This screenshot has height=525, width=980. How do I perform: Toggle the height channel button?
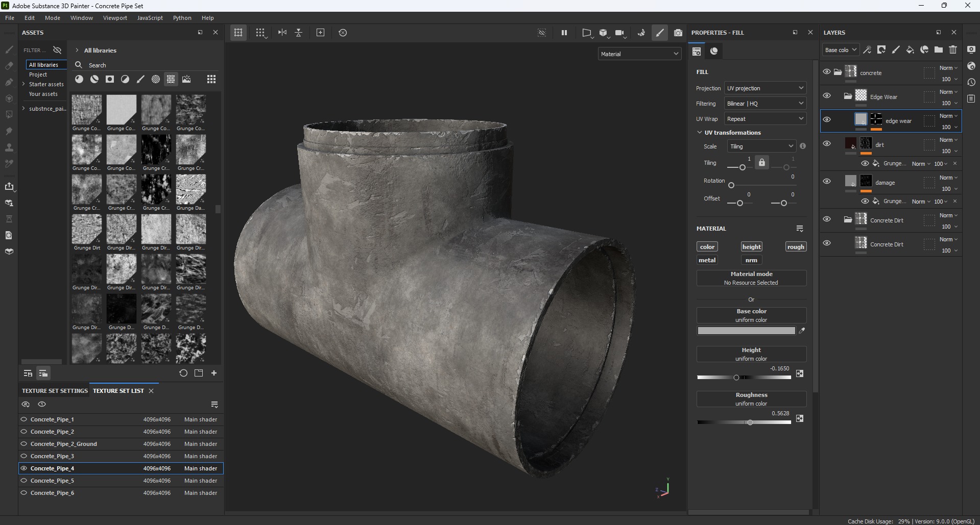(x=752, y=247)
